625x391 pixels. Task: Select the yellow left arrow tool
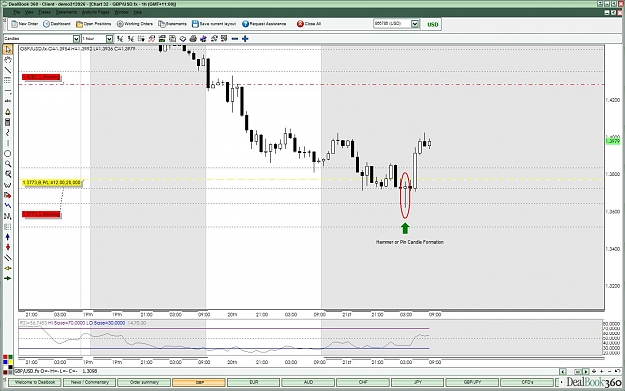coord(8,268)
